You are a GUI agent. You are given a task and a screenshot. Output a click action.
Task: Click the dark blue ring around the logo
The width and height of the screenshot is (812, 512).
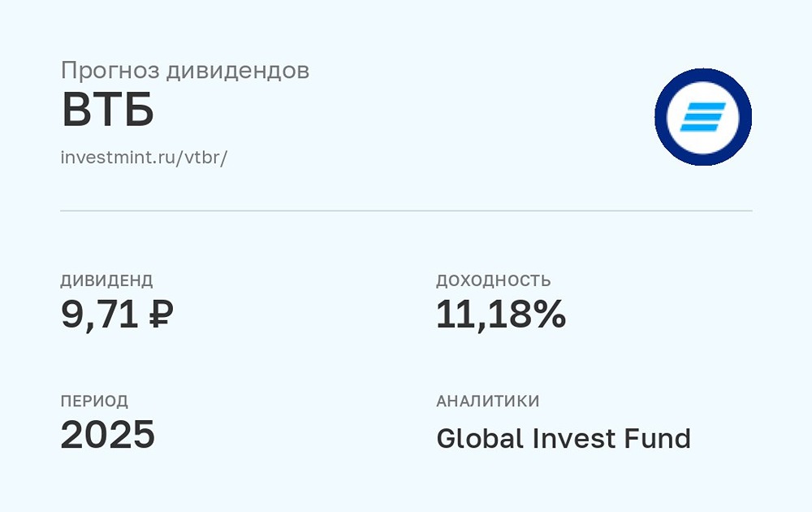pos(703,76)
